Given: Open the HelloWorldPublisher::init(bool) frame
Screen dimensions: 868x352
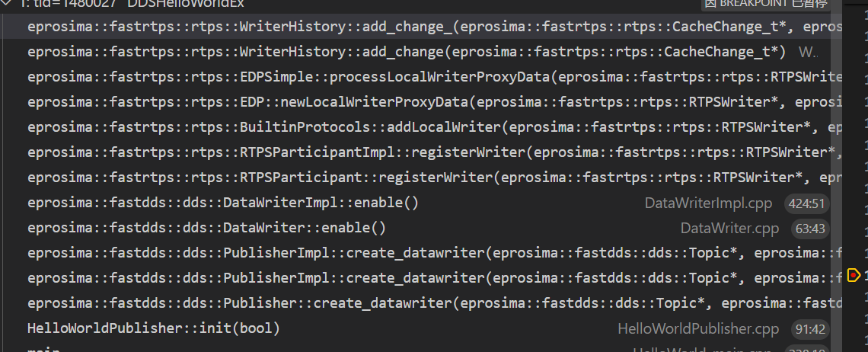Looking at the screenshot, I should click(153, 329).
